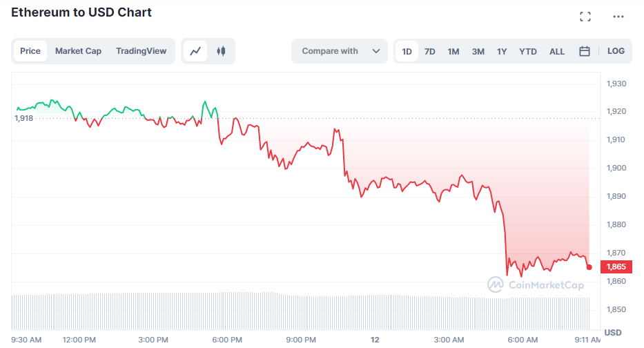This screenshot has width=644, height=348.
Task: Toggle LOG scale on the chart
Action: coord(616,51)
